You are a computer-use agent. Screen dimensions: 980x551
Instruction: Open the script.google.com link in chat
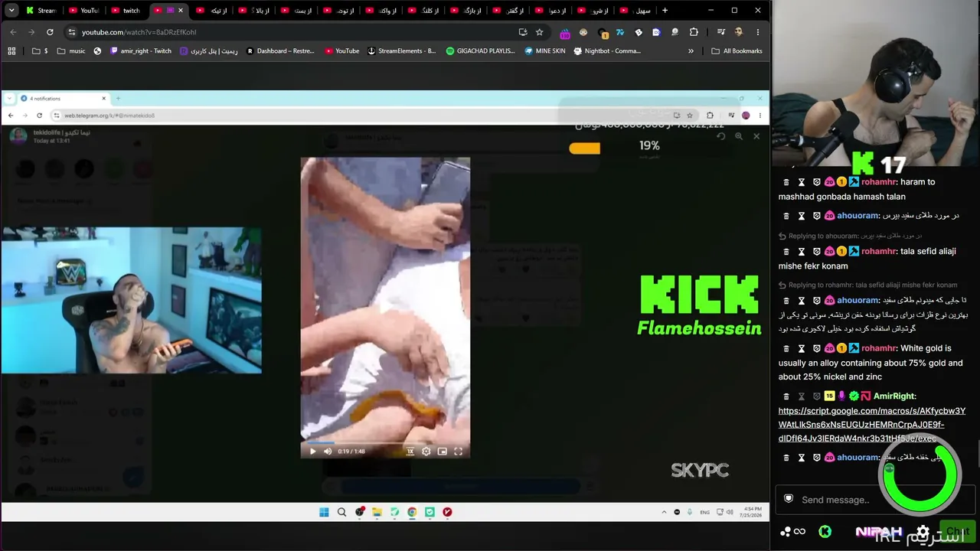tap(872, 425)
